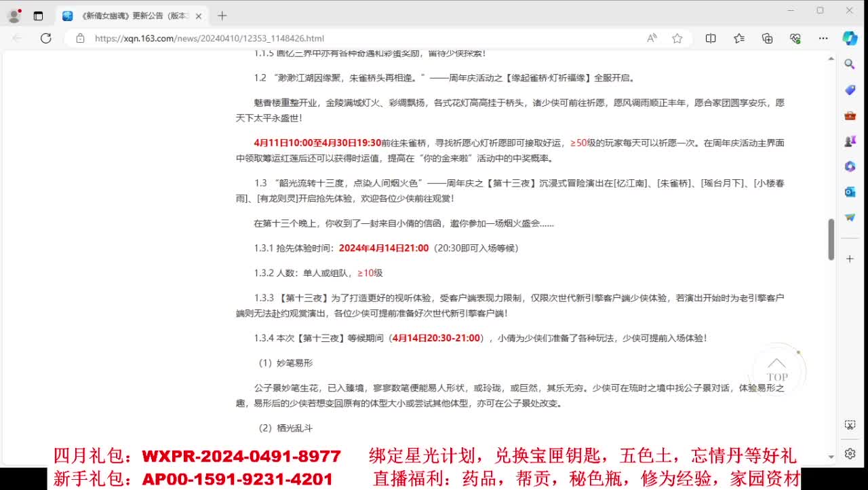Screen dimensions: 868x490
Task: Open the tab actions menu icon
Action: tap(38, 16)
